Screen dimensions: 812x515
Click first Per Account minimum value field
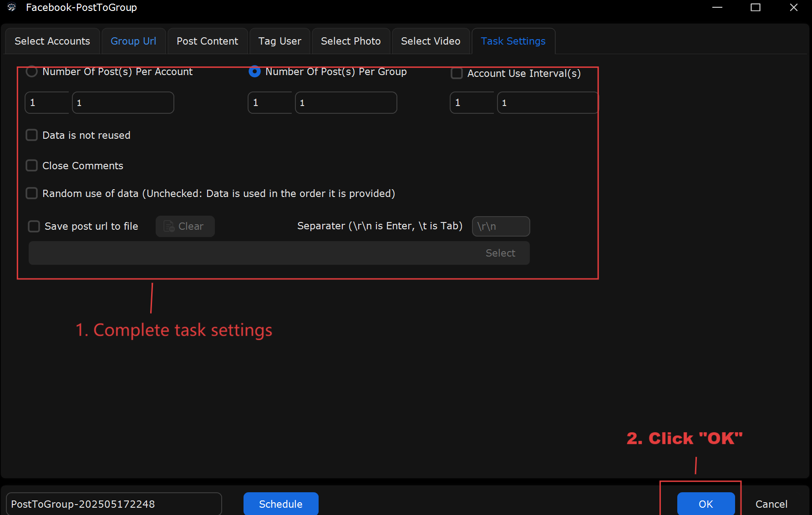pos(47,103)
